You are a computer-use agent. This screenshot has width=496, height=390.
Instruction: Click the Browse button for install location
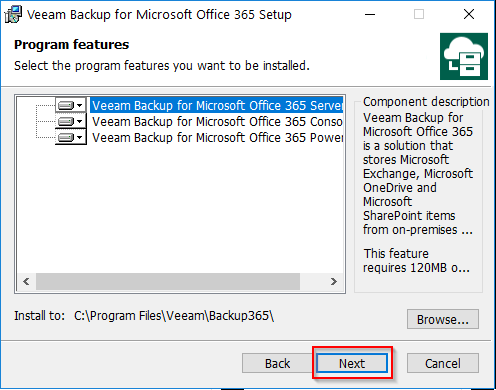point(443,319)
